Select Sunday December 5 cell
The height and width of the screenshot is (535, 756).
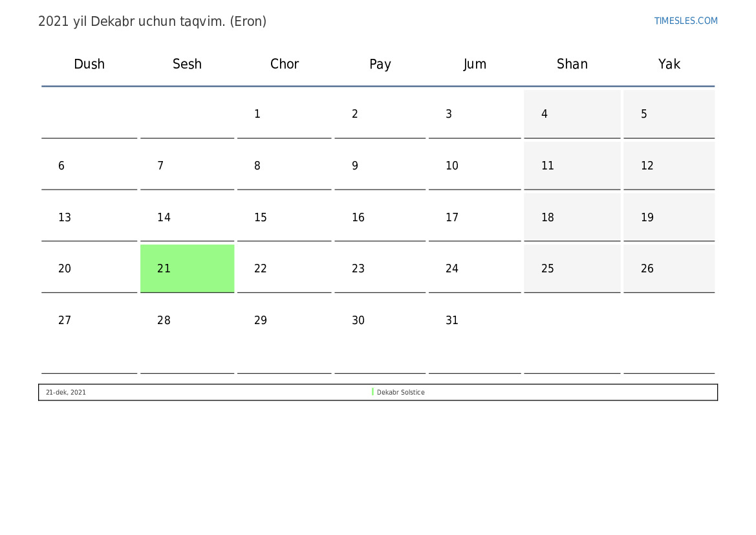[x=669, y=114]
